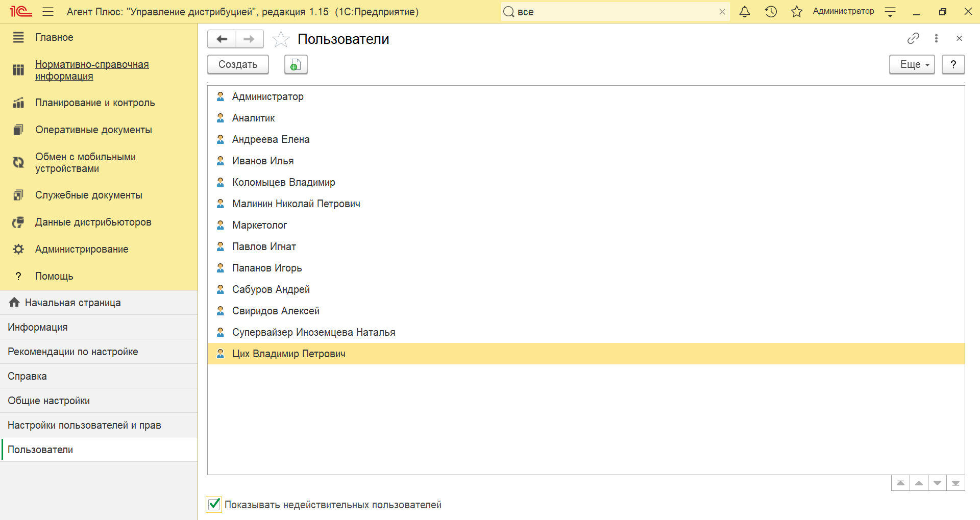Open Администрирование section
The height and width of the screenshot is (520, 980).
(x=82, y=249)
